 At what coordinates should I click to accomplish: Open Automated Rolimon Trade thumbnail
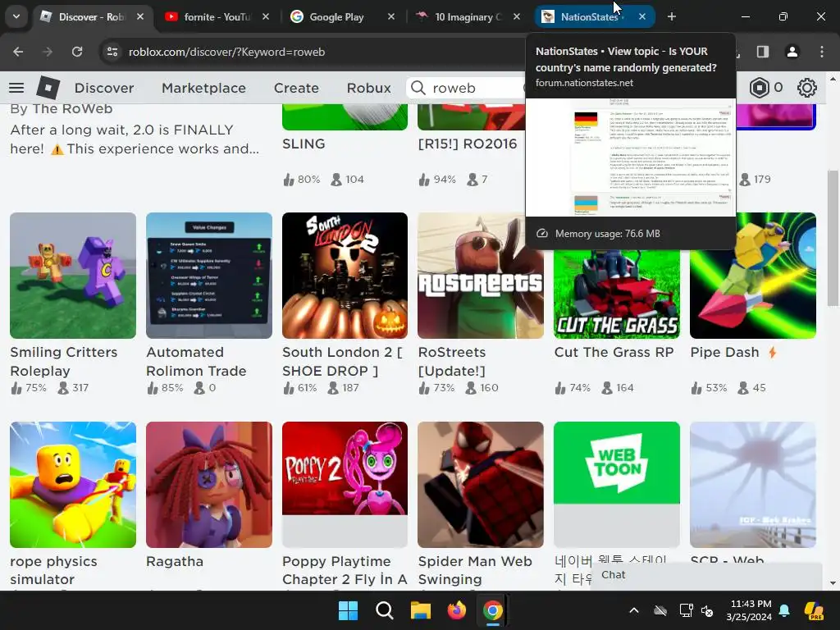209,276
